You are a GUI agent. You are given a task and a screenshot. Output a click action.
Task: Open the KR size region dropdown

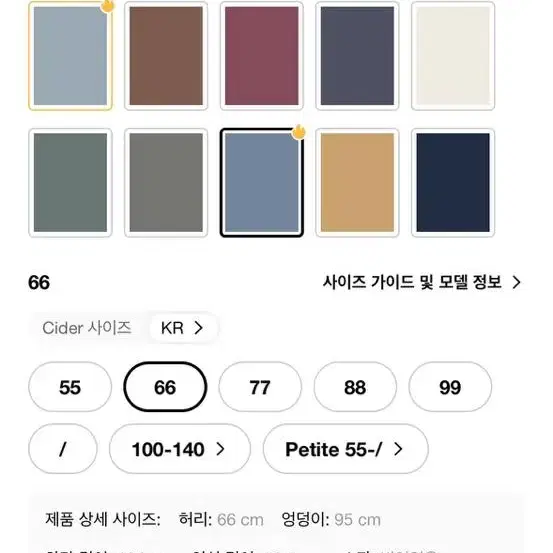pos(183,328)
